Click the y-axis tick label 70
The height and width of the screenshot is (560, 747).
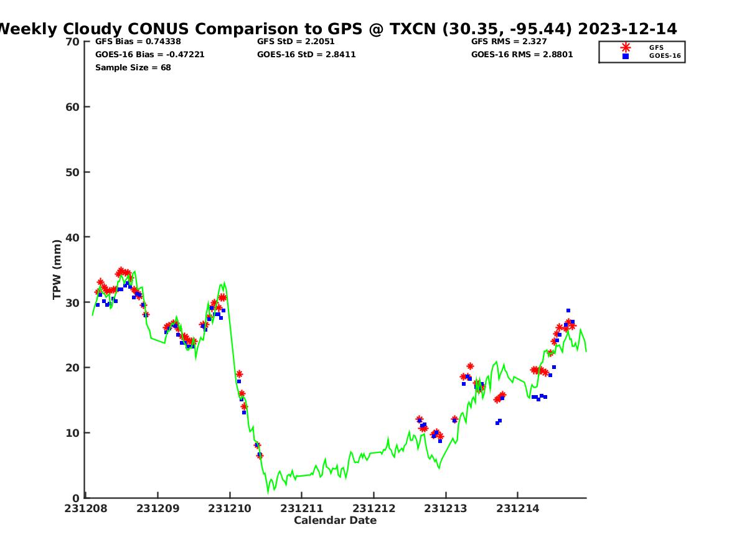(73, 42)
